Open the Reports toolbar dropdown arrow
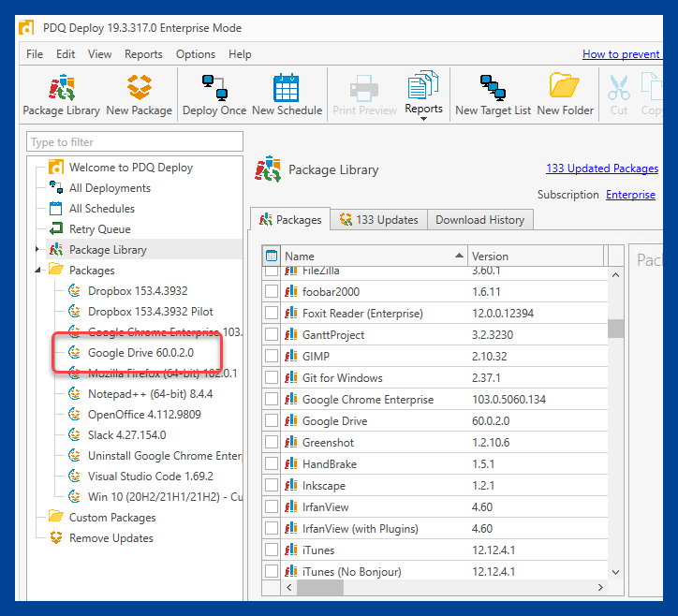The height and width of the screenshot is (616, 678). tap(423, 119)
